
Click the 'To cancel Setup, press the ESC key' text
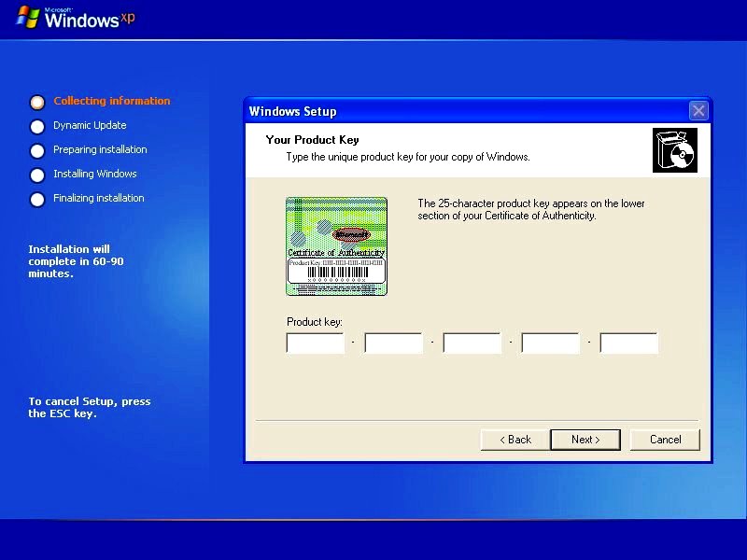pyautogui.click(x=90, y=407)
